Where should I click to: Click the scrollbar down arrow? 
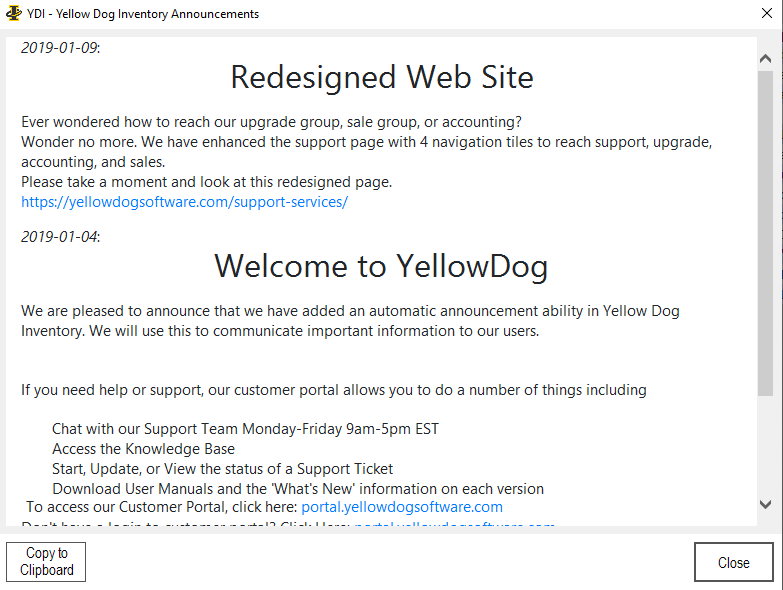coord(765,504)
